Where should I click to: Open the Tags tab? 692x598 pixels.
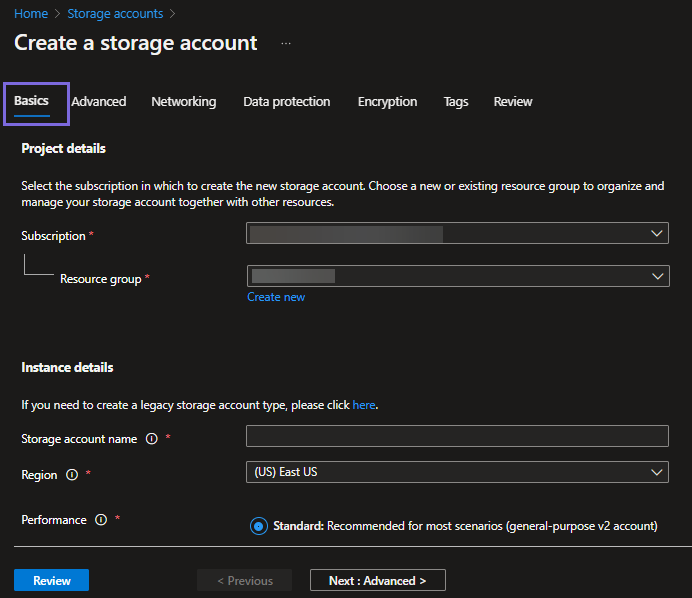pyautogui.click(x=456, y=102)
